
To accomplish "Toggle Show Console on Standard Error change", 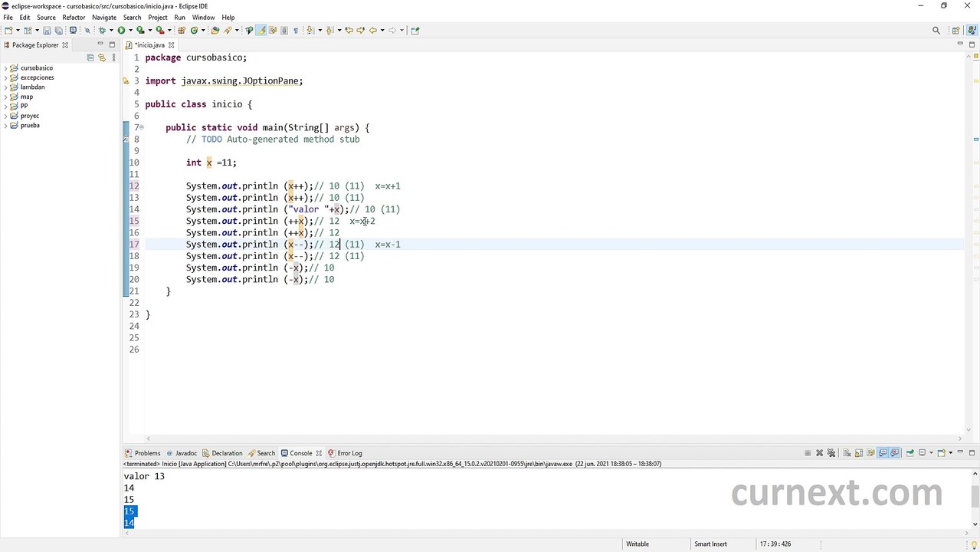I will [894, 453].
